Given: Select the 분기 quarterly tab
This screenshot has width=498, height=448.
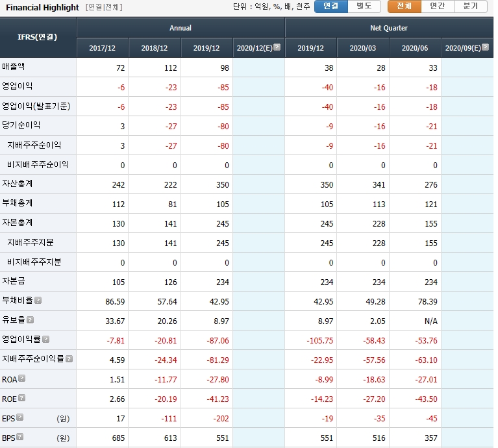Looking at the screenshot, I should click(471, 6).
